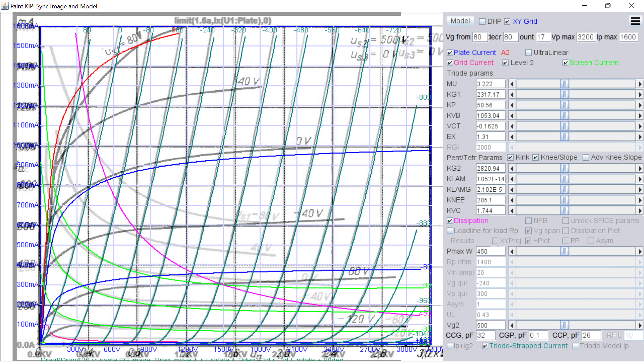Screen dimensions: 644x362
Task: Click the CCG pF input field
Action: [x=486, y=336]
